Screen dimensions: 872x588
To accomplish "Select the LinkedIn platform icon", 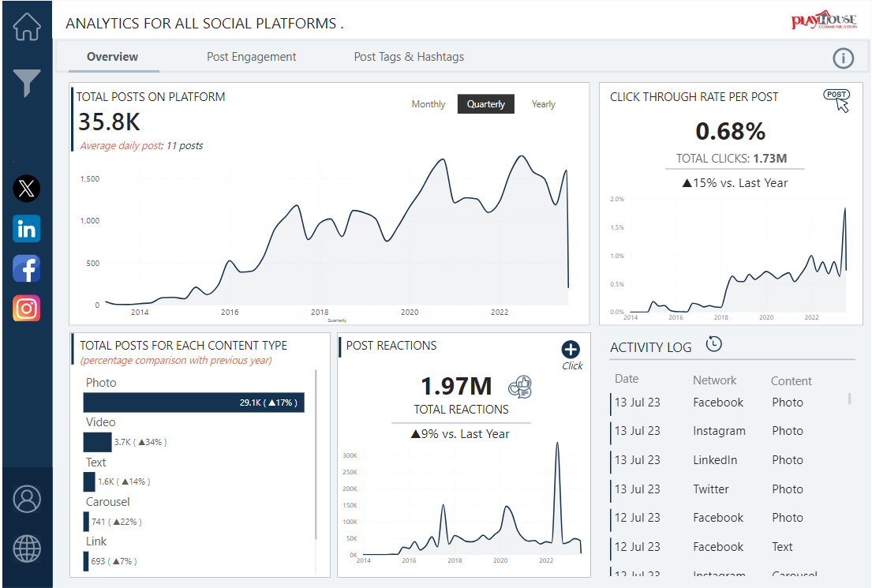I will [27, 229].
